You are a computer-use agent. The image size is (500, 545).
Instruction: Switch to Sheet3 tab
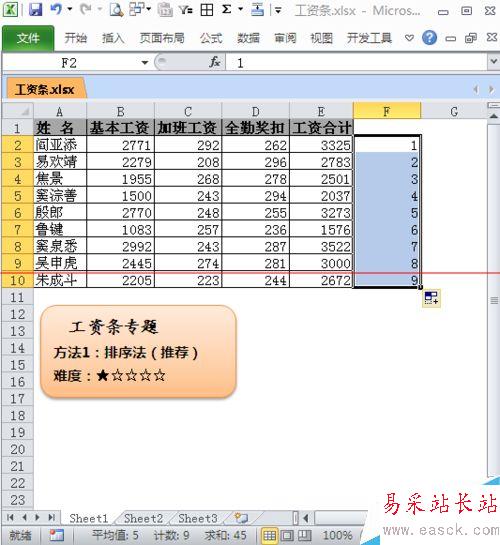tap(198, 518)
